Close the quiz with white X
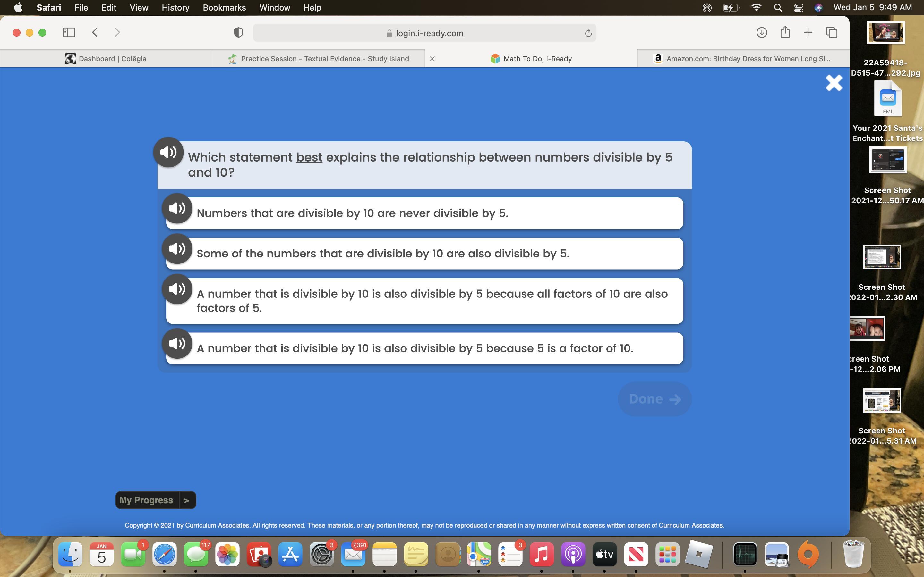 coord(834,83)
